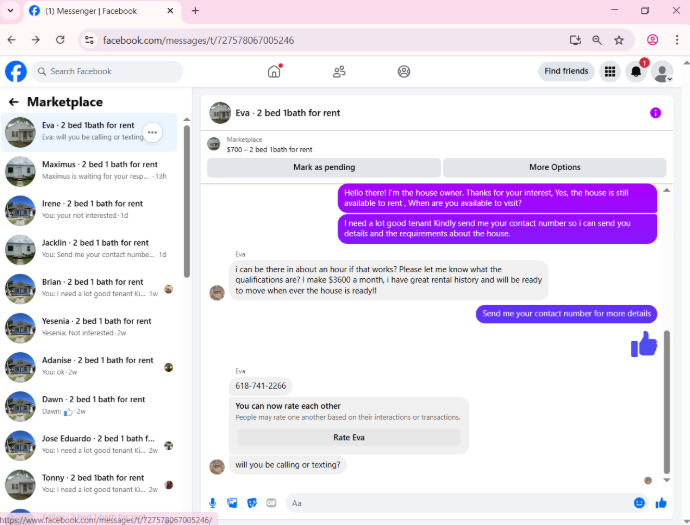Click the $700 listing thumbnail

pos(214,144)
